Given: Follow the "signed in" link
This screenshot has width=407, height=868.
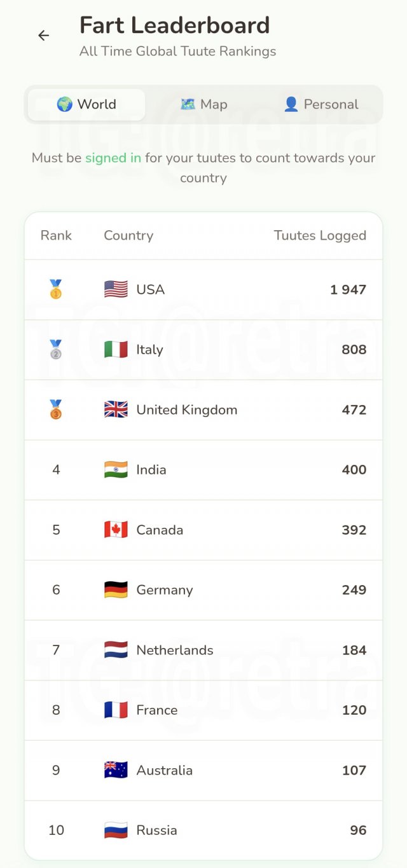Looking at the screenshot, I should (x=113, y=158).
